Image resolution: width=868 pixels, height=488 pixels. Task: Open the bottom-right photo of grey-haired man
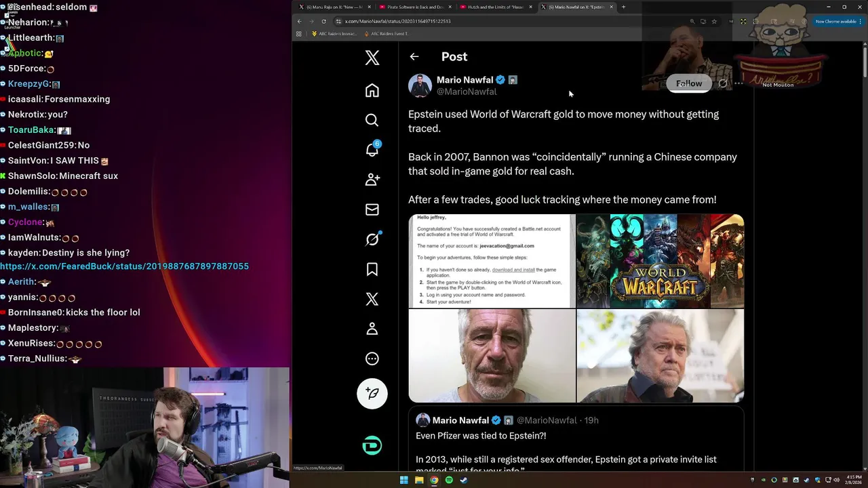coord(660,356)
